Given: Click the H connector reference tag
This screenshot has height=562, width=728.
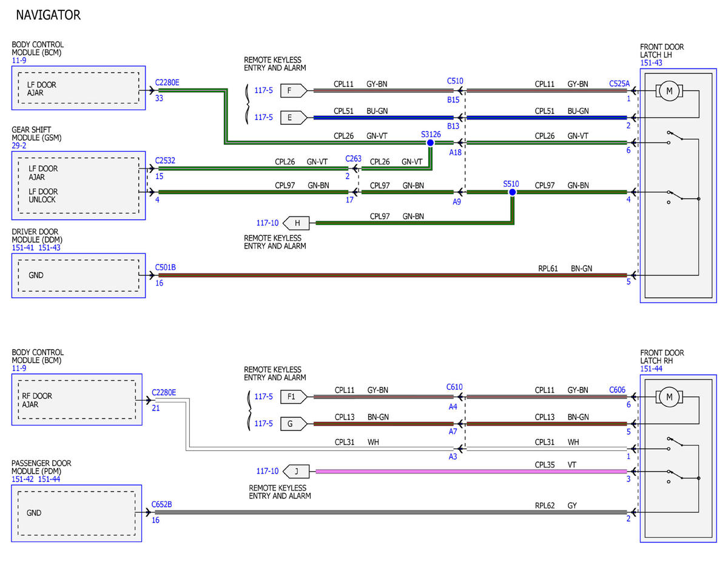Looking at the screenshot, I should 297,223.
